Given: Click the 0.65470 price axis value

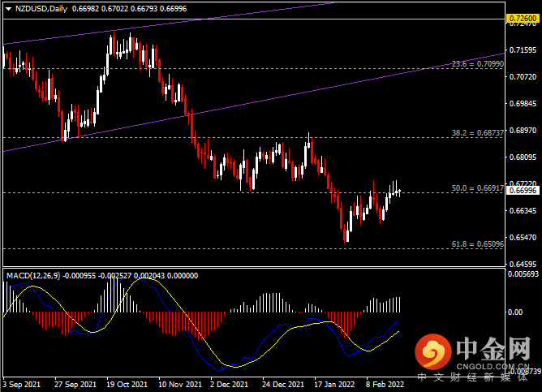Looking at the screenshot, I should point(523,238).
